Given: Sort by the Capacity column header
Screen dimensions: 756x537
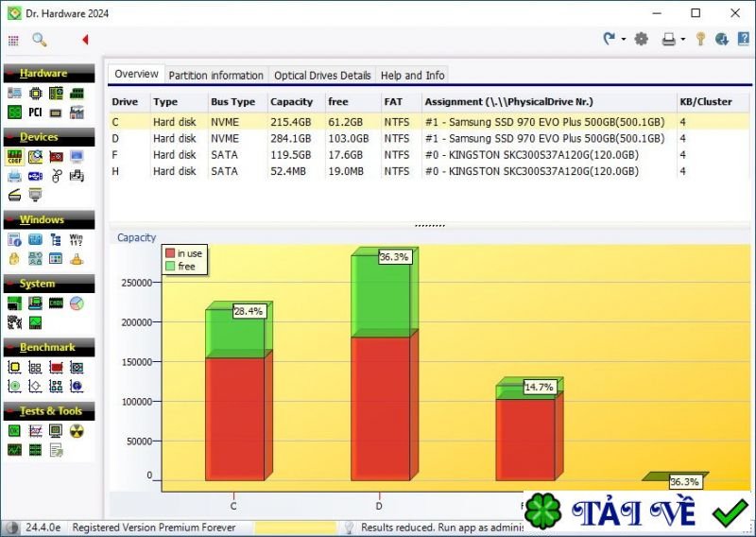Looking at the screenshot, I should click(x=296, y=102).
